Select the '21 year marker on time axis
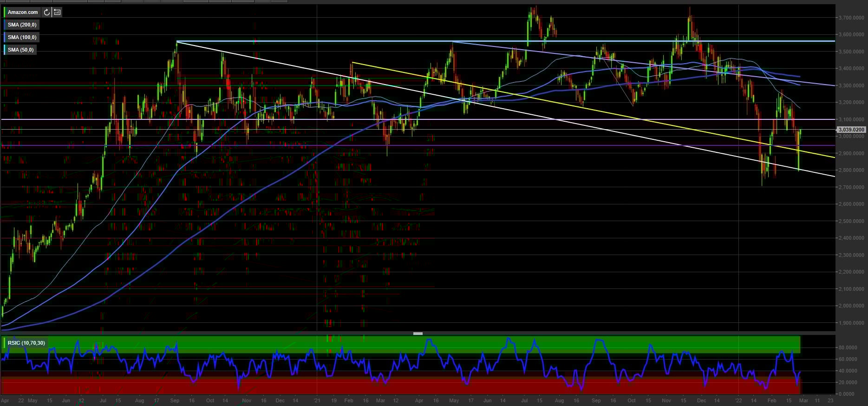868x406 pixels. point(317,400)
